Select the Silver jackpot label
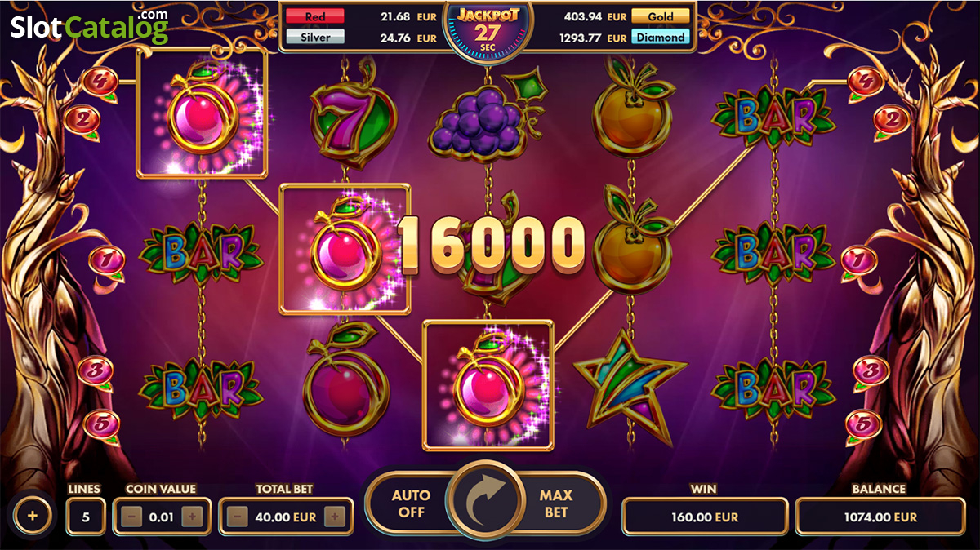Screen dimensions: 980x550 [314, 37]
